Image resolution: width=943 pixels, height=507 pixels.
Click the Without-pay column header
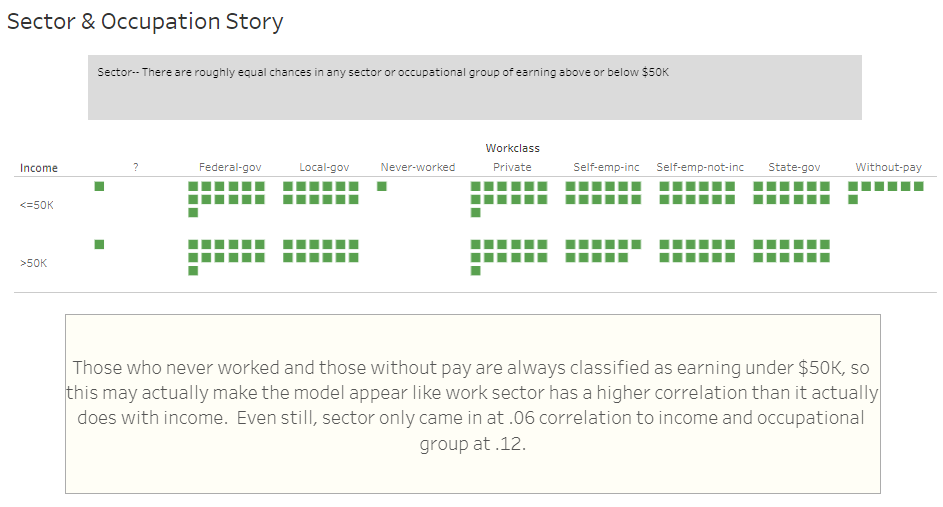click(888, 168)
